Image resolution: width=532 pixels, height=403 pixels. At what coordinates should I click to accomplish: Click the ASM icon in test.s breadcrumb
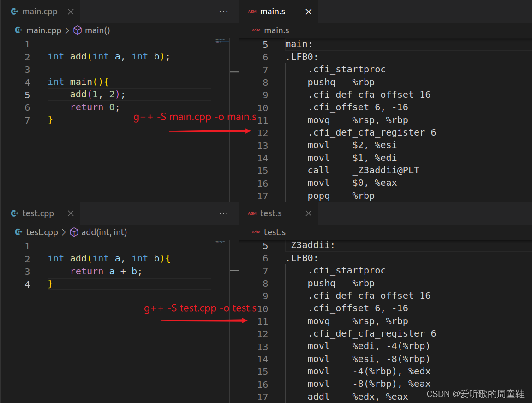click(x=256, y=232)
